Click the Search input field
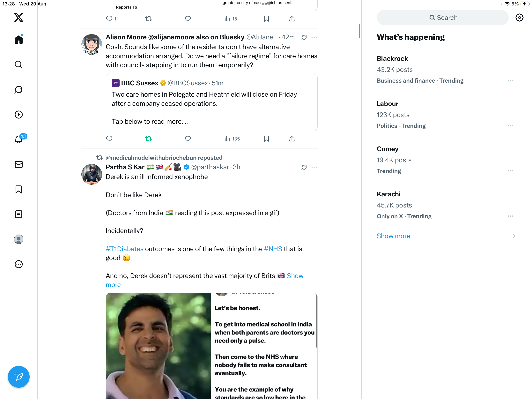Viewport: 532px width, 399px height. pos(443,18)
